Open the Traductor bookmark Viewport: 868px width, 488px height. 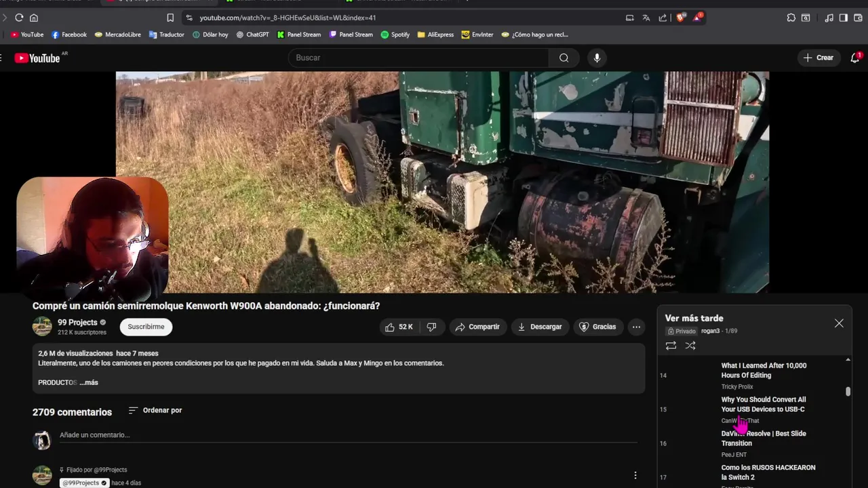pos(167,35)
